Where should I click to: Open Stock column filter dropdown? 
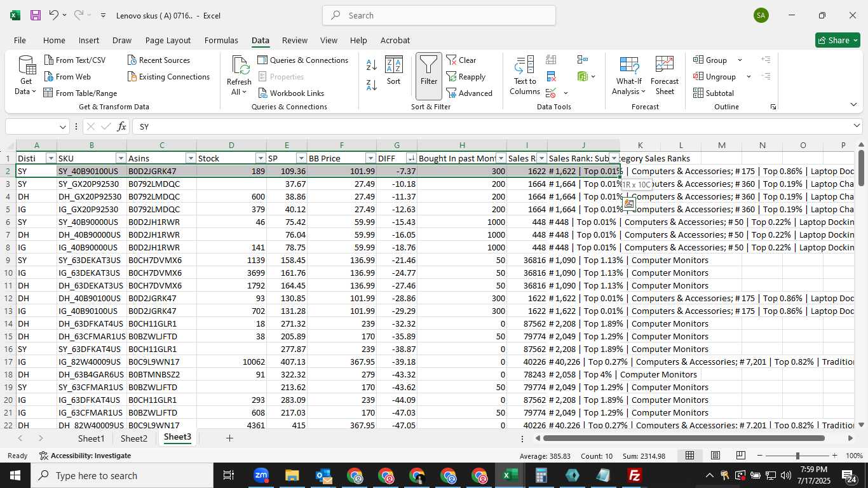pyautogui.click(x=261, y=158)
